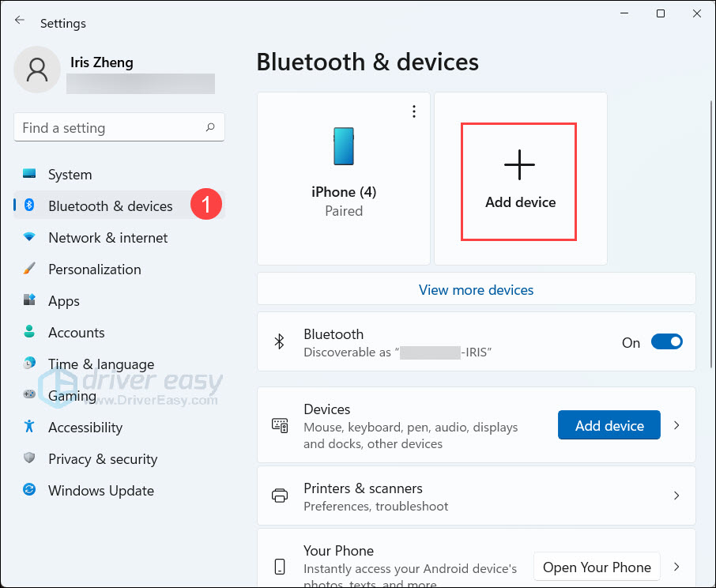
Task: Click the plus icon to add device
Action: pos(519,165)
